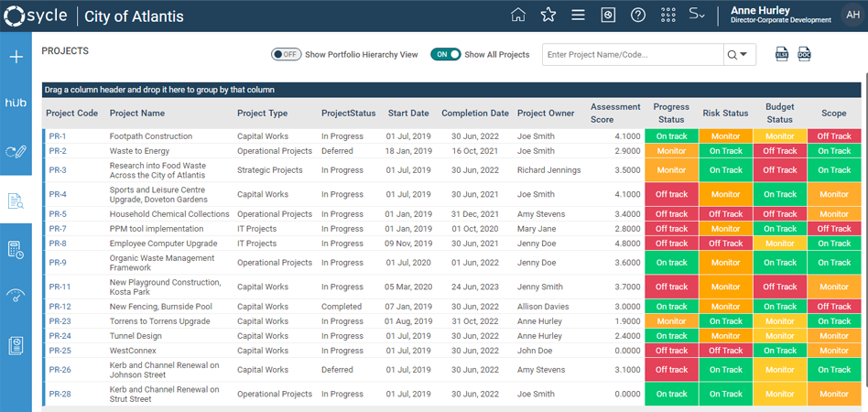
Task: Sort by Project Name column header
Action: (x=137, y=113)
